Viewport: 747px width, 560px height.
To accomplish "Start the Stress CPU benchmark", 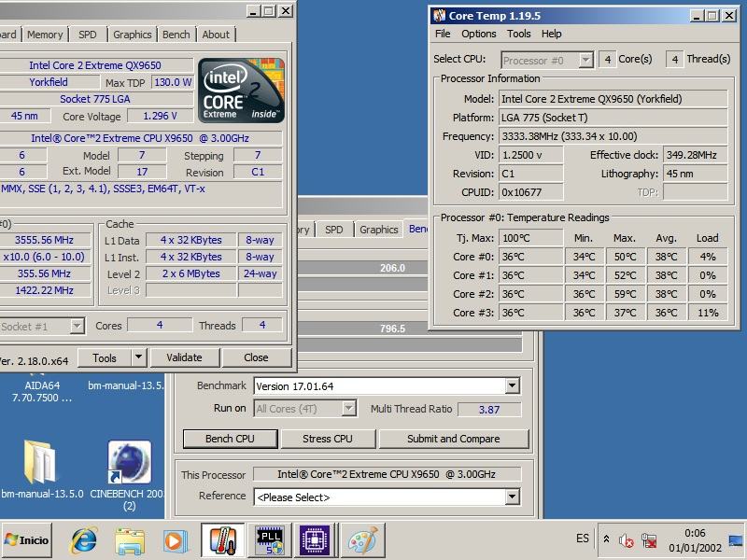I will coord(328,439).
